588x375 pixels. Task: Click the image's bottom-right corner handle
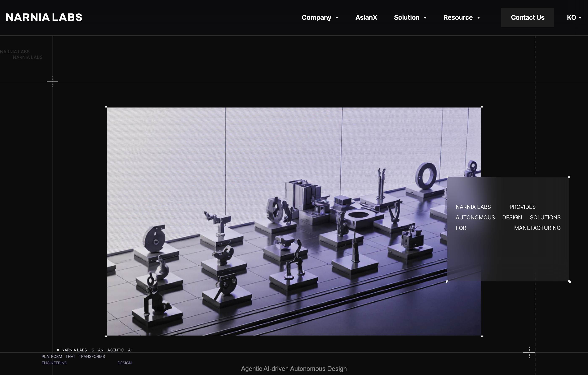click(482, 336)
